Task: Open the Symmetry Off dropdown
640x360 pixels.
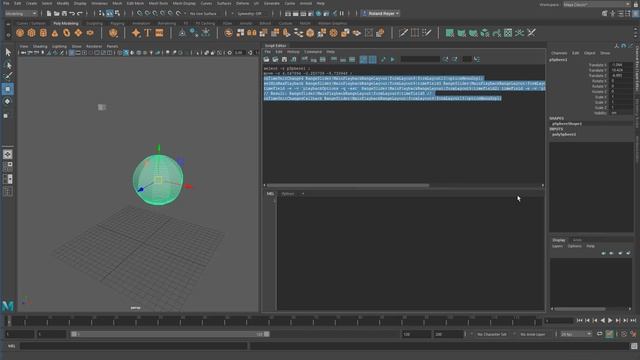Action: click(x=250, y=13)
